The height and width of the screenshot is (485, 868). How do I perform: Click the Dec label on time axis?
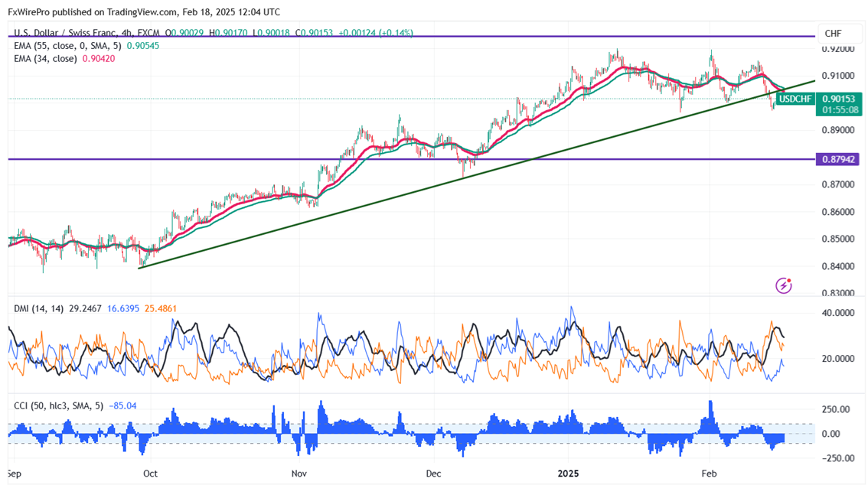(x=433, y=474)
